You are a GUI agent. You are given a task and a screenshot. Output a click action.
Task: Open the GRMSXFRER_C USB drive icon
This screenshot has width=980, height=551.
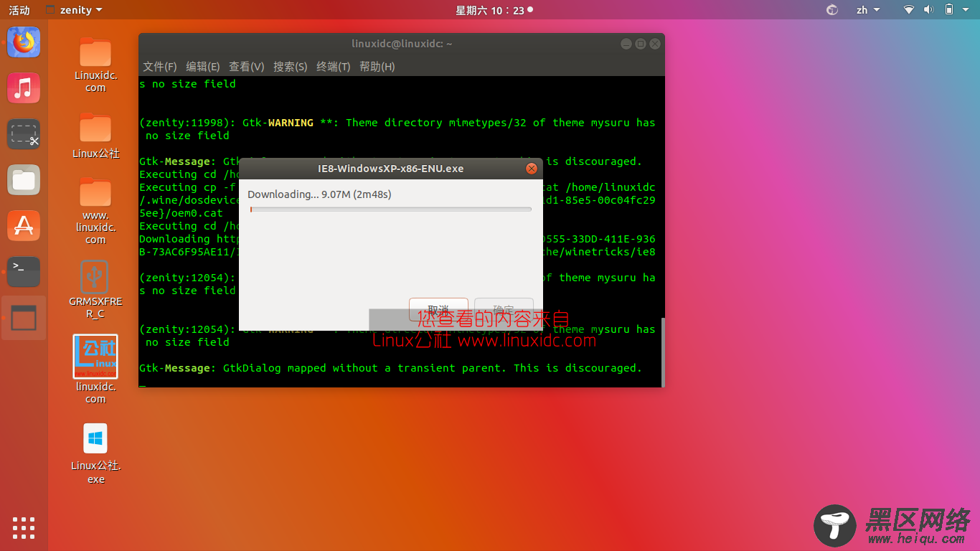tap(95, 290)
